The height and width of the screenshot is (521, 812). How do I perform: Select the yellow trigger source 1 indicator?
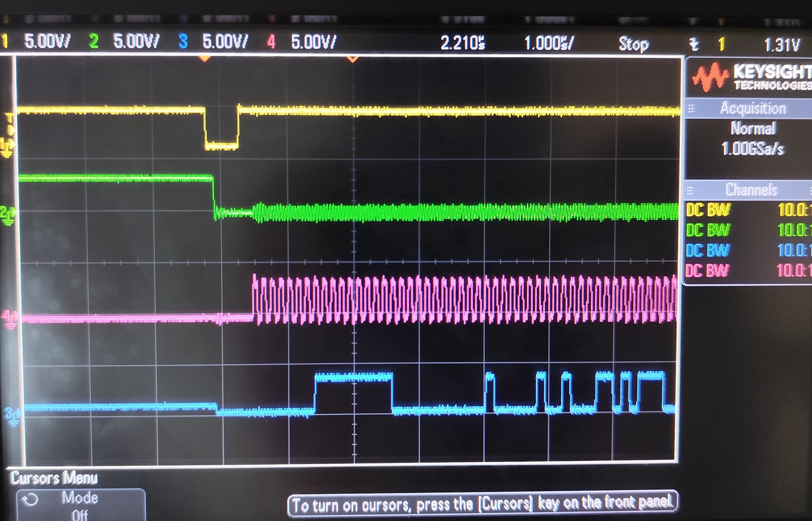pyautogui.click(x=721, y=43)
